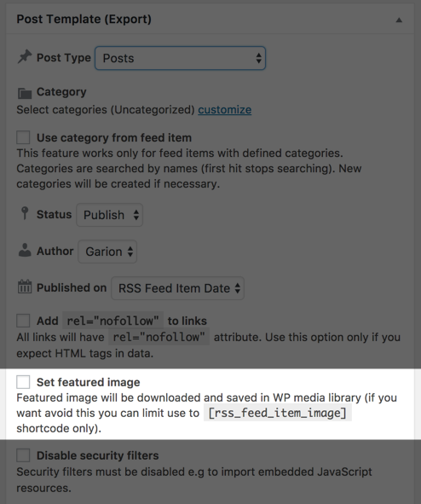Open the Status dropdown set to Publish

(x=109, y=215)
